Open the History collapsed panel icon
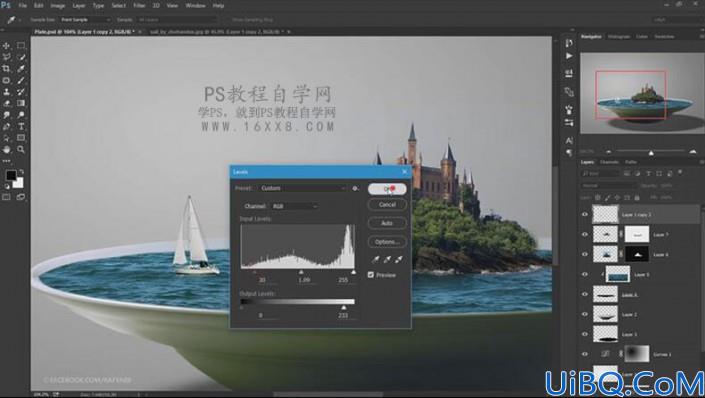This screenshot has width=705, height=398. [569, 43]
